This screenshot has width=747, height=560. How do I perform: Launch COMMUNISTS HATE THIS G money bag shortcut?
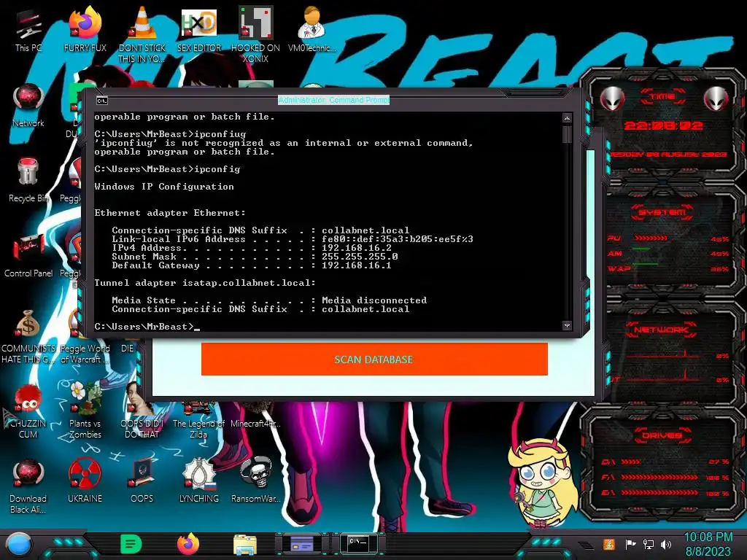point(28,336)
